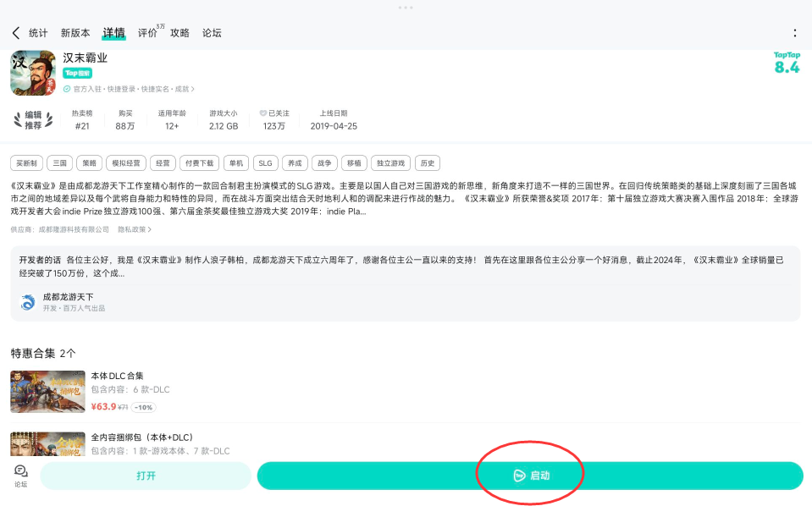Viewport: 812px width, 506px height.
Task: Click the green 启动 launch button
Action: point(530,476)
